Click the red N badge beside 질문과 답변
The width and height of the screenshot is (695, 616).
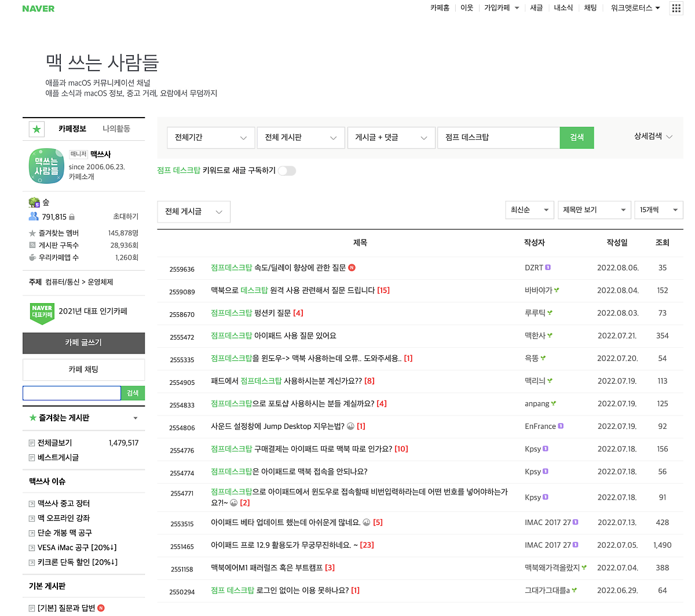[101, 608]
